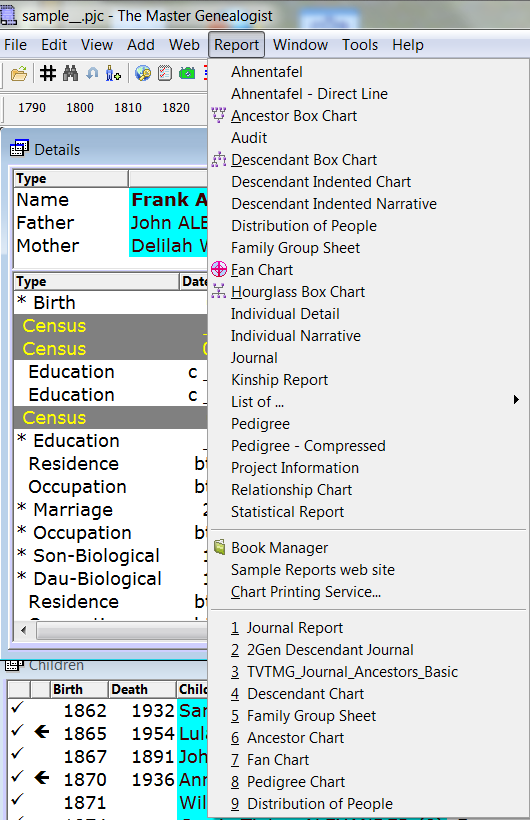Click the Father name John cell
530x820 pixels.
click(x=168, y=222)
